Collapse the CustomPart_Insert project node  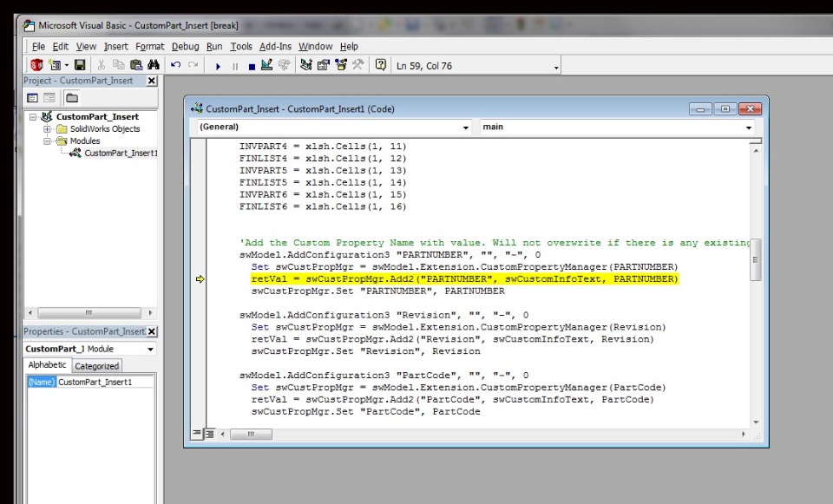(33, 117)
